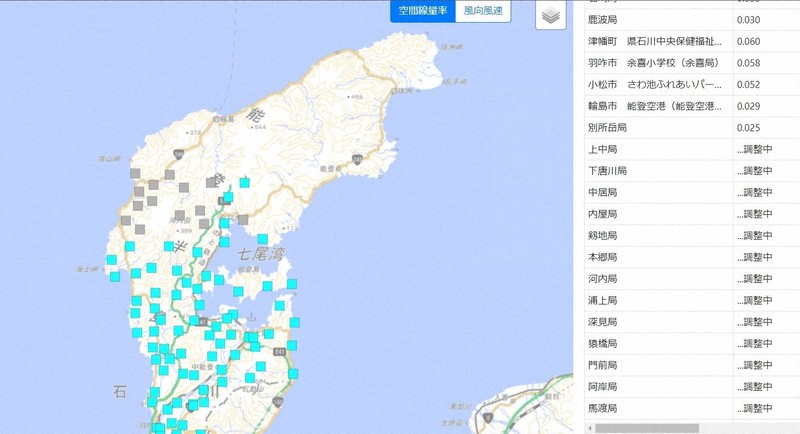This screenshot has height=434, width=800.
Task: Click the northernmost cyan station marker on the map
Action: [245, 182]
